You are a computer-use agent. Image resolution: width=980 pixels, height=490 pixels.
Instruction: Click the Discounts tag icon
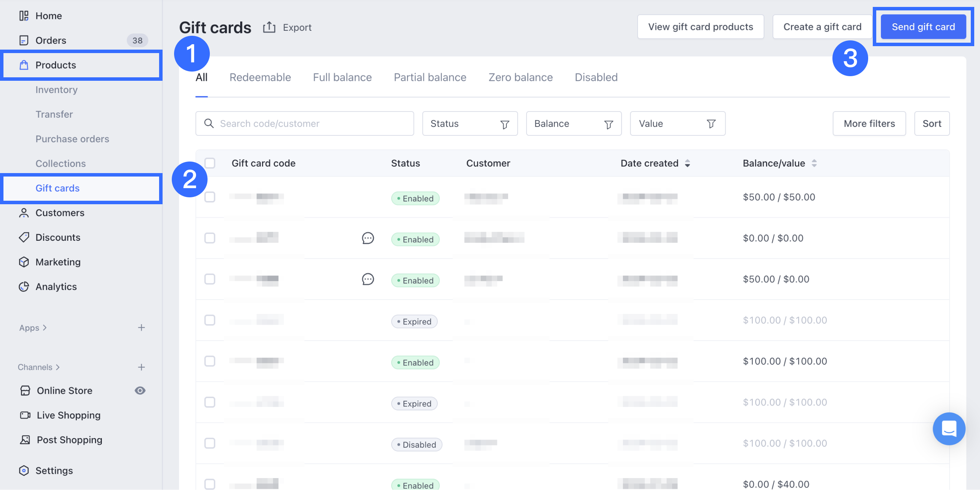coord(24,237)
